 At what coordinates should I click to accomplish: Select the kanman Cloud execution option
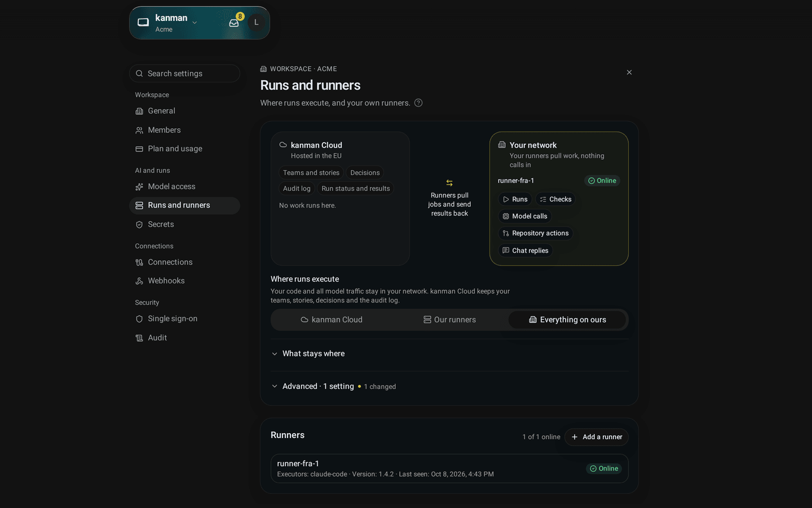pos(332,319)
